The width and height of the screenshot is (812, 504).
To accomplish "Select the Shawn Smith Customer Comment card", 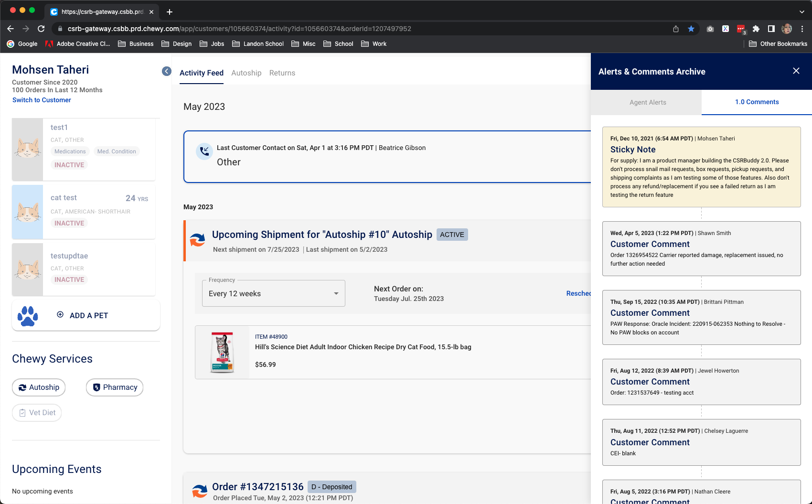I will coord(701,248).
